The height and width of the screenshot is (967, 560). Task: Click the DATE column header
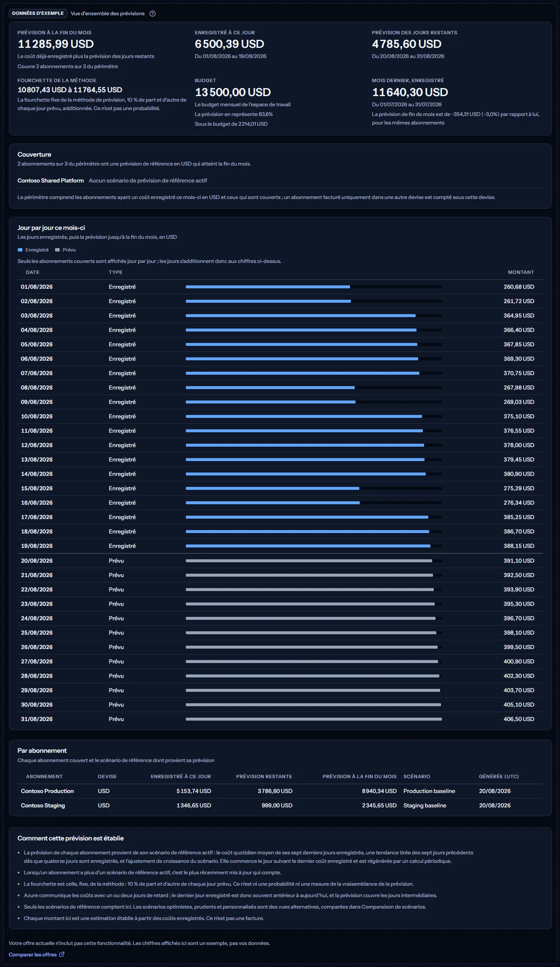33,272
